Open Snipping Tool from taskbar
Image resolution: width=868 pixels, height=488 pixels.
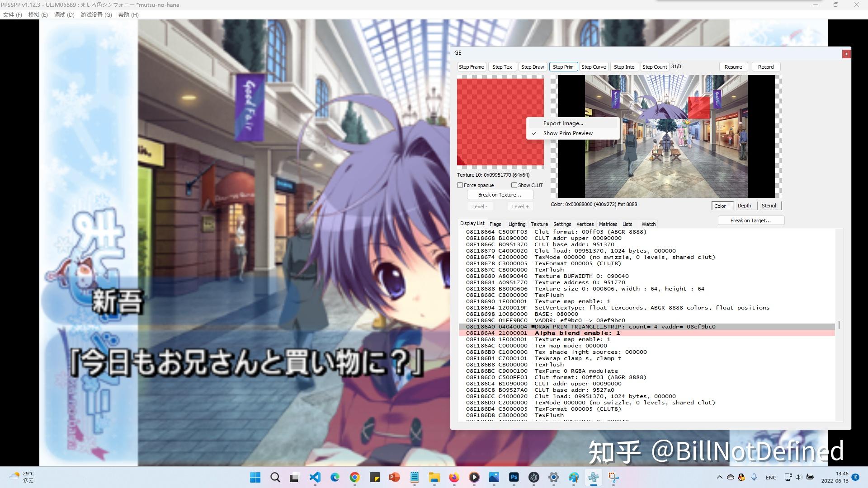613,477
